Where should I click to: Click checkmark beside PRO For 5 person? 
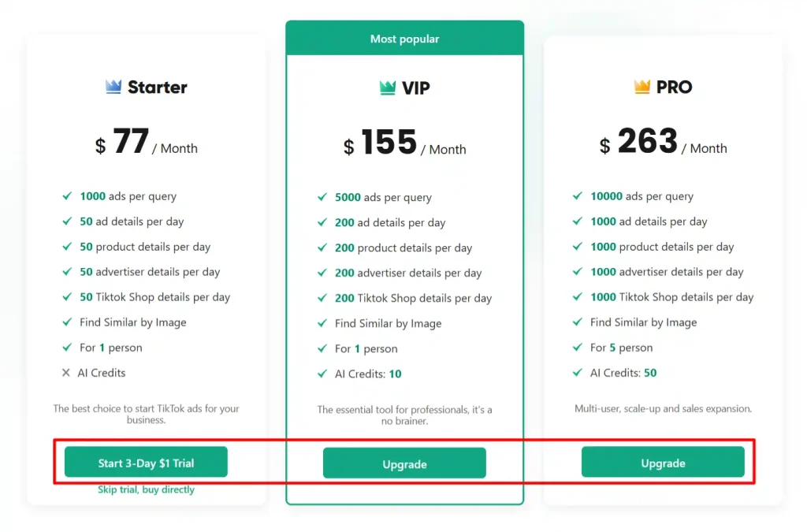[x=578, y=348]
